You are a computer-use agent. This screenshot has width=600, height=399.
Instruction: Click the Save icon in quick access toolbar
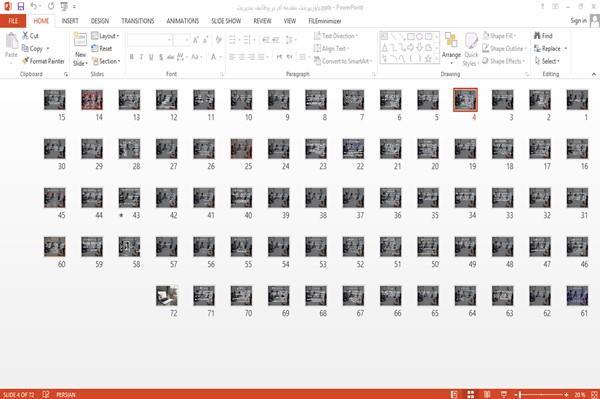pyautogui.click(x=21, y=6)
